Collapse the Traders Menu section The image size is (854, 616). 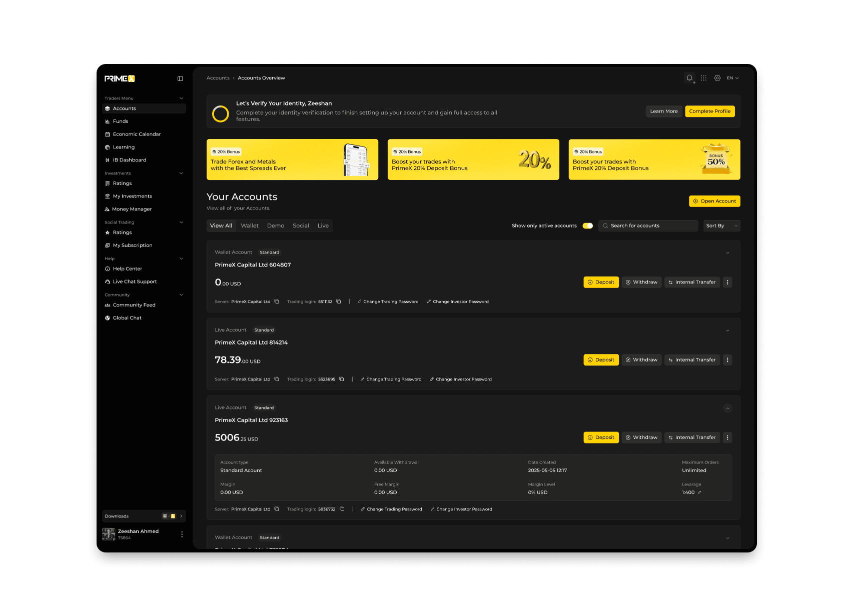click(x=181, y=98)
